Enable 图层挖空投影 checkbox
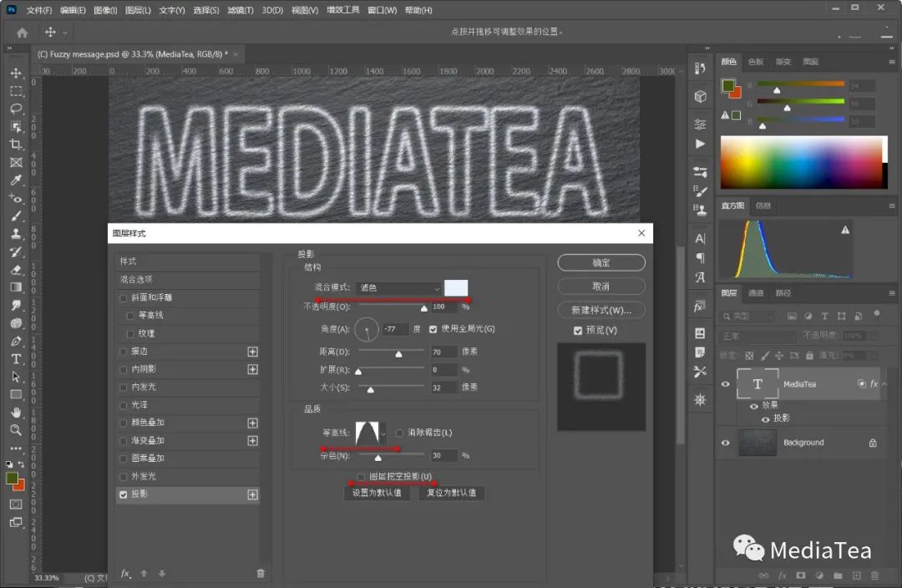Image resolution: width=902 pixels, height=588 pixels. tap(361, 476)
